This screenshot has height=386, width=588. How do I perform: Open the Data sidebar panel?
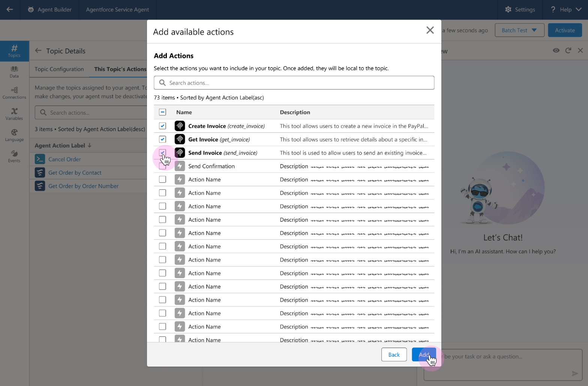coord(14,72)
